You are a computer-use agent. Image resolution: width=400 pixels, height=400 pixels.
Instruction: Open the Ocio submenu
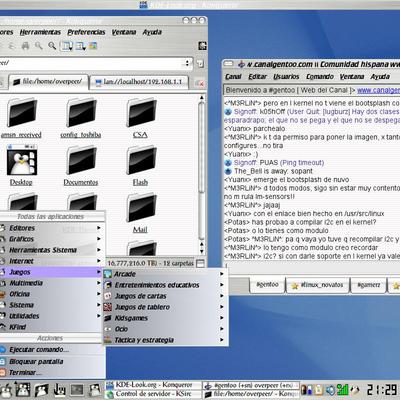click(x=164, y=329)
